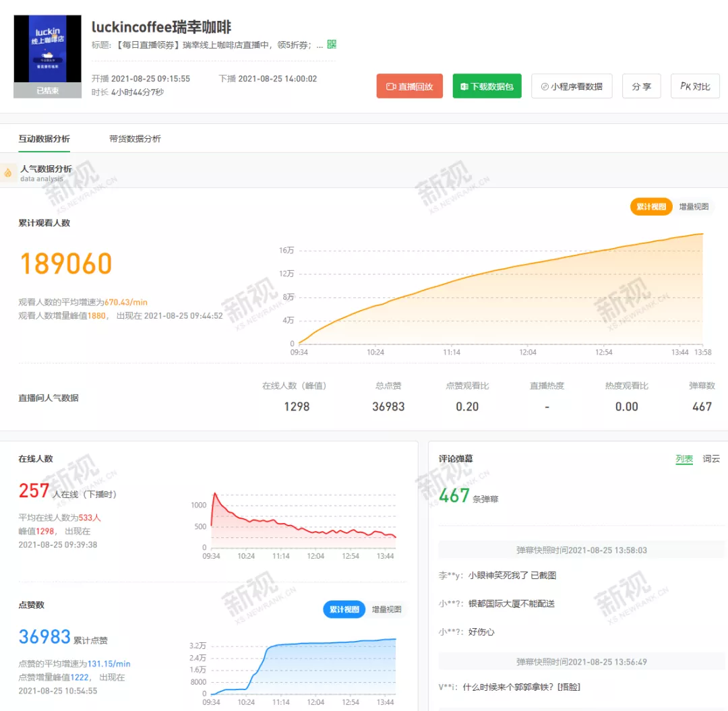Open 小程序看数据 mini-program view
The width and height of the screenshot is (728, 711).
click(572, 86)
